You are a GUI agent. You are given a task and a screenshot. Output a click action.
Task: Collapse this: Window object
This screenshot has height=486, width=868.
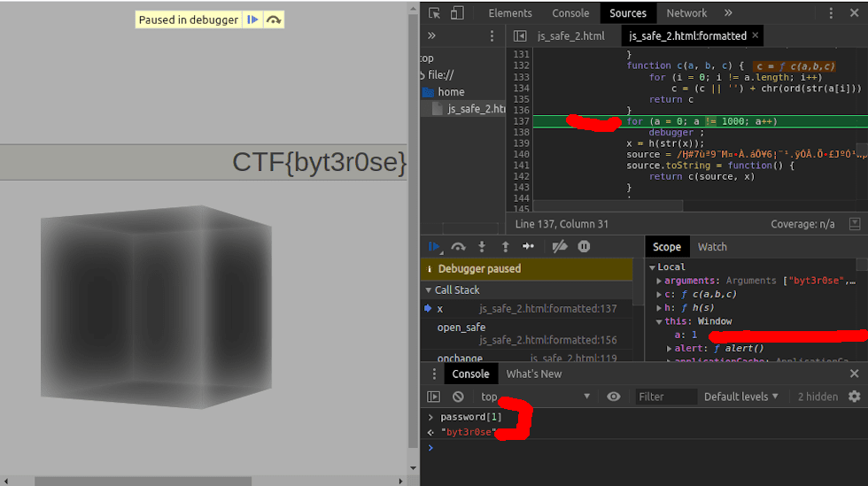pos(659,321)
